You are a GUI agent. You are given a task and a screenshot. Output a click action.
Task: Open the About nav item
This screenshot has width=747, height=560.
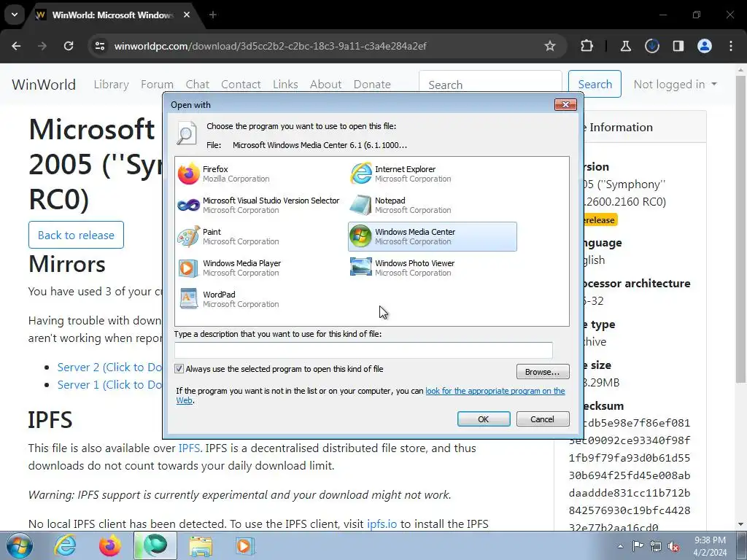(326, 85)
